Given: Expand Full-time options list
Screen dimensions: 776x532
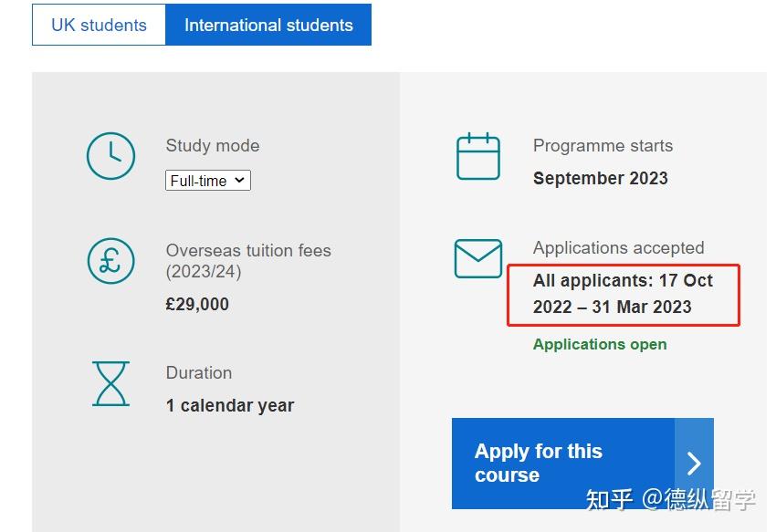Looking at the screenshot, I should (x=207, y=181).
